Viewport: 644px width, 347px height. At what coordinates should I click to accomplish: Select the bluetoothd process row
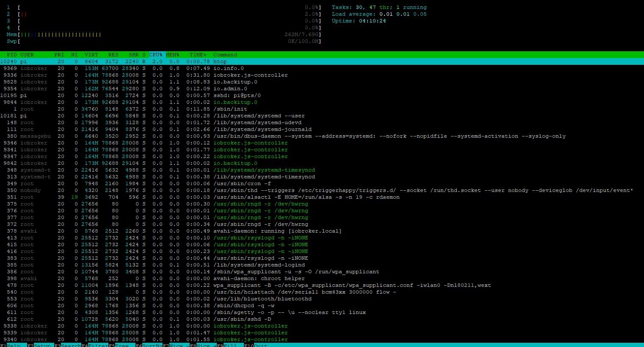322,299
